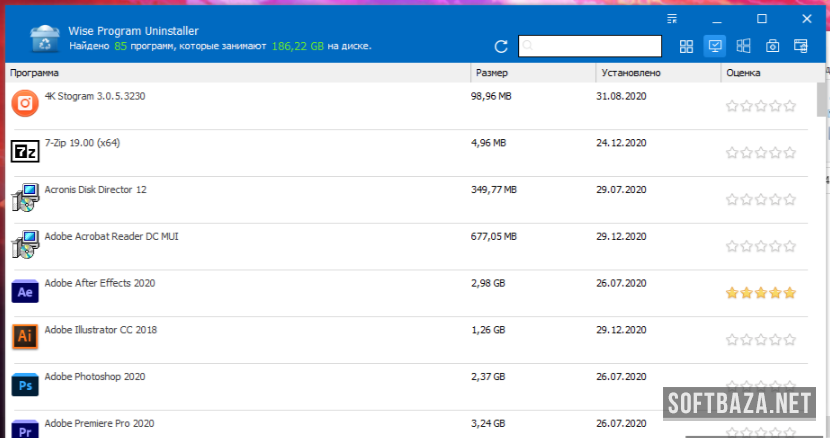830x438 pixels.
Task: Rate 4K Stogram with five stars
Action: pyautogui.click(x=790, y=106)
